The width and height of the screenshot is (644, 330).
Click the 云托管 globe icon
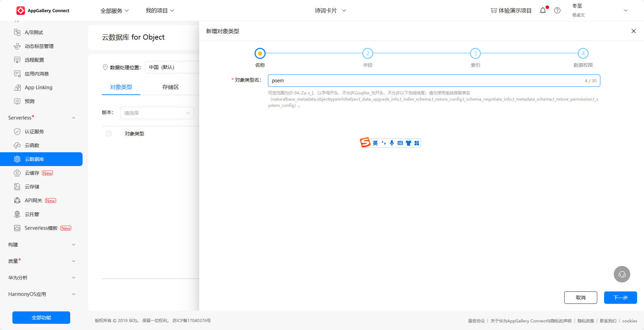[x=17, y=214]
